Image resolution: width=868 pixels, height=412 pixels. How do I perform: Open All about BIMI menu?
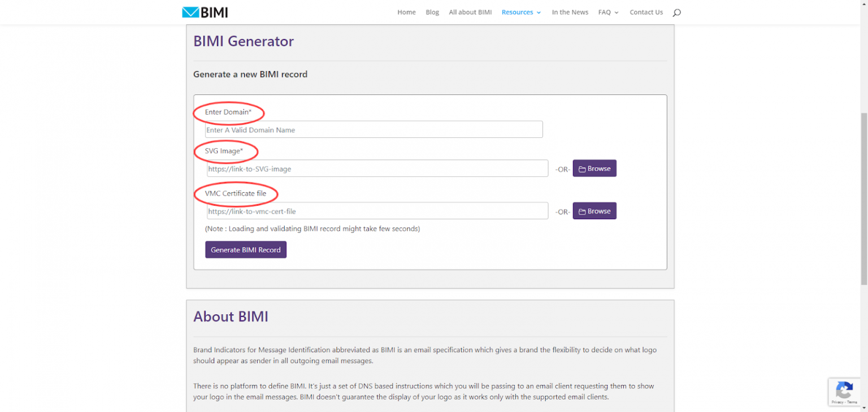coord(470,12)
